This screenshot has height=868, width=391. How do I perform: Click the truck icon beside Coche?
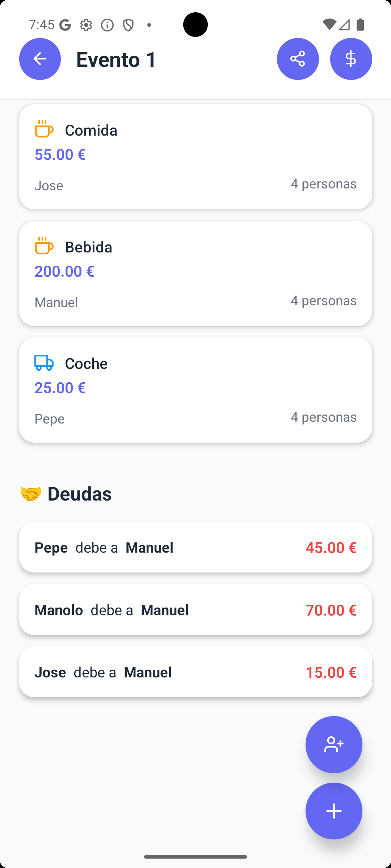coord(44,363)
